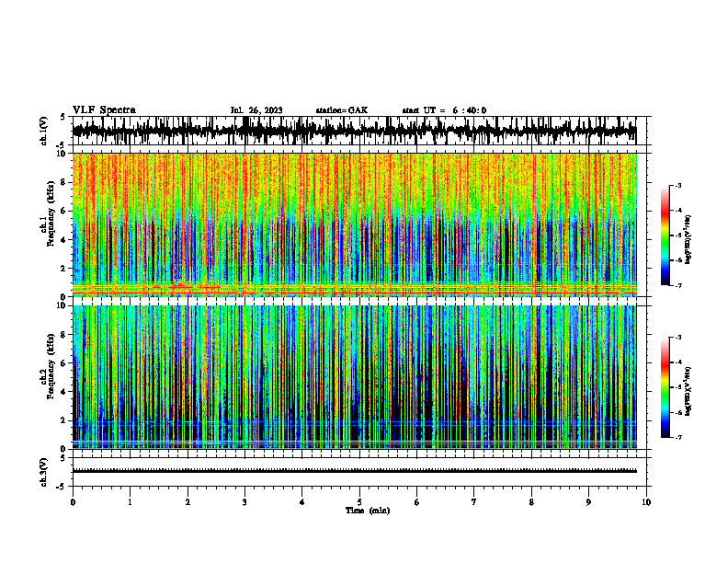This screenshot has width=728, height=563.
Task: Click the start UT 6:40:0 label
Action: (x=444, y=110)
